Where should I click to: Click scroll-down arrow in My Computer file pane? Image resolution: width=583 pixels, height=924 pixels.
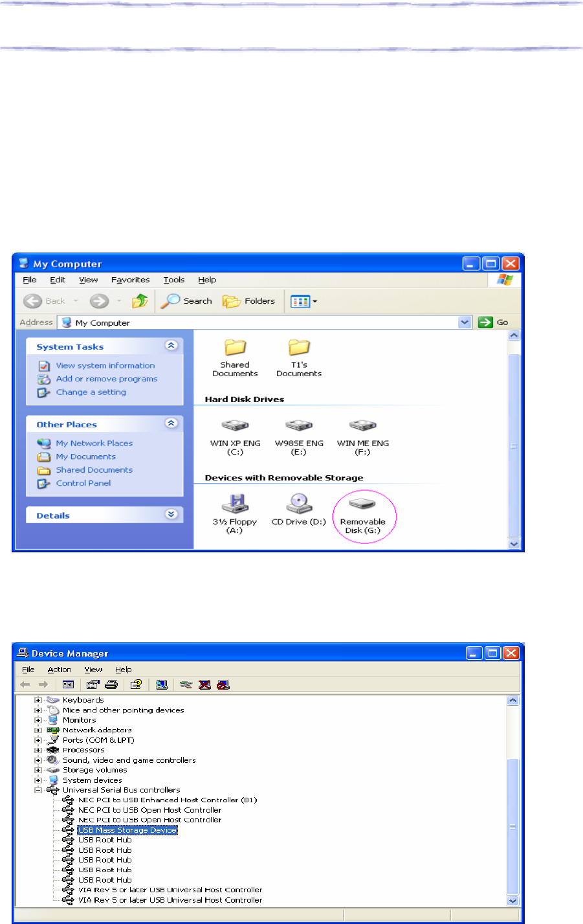tap(514, 544)
